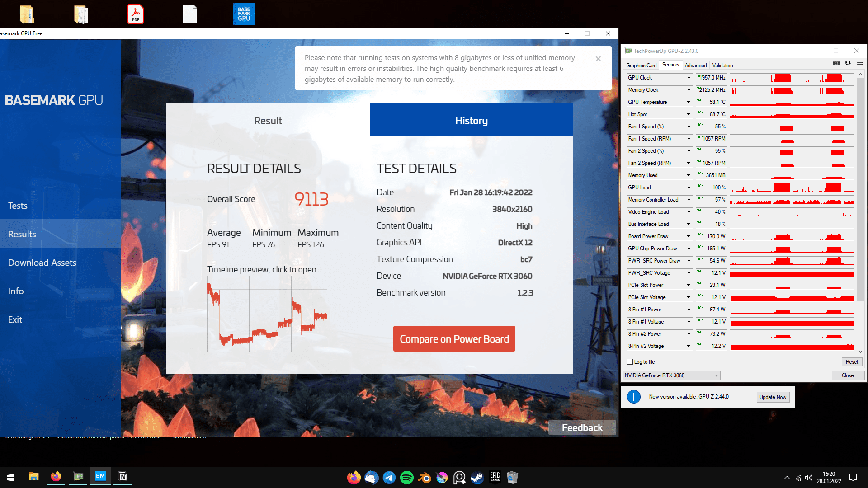Image resolution: width=868 pixels, height=488 pixels.
Task: Dismiss the unified memory warning notice
Action: [598, 59]
